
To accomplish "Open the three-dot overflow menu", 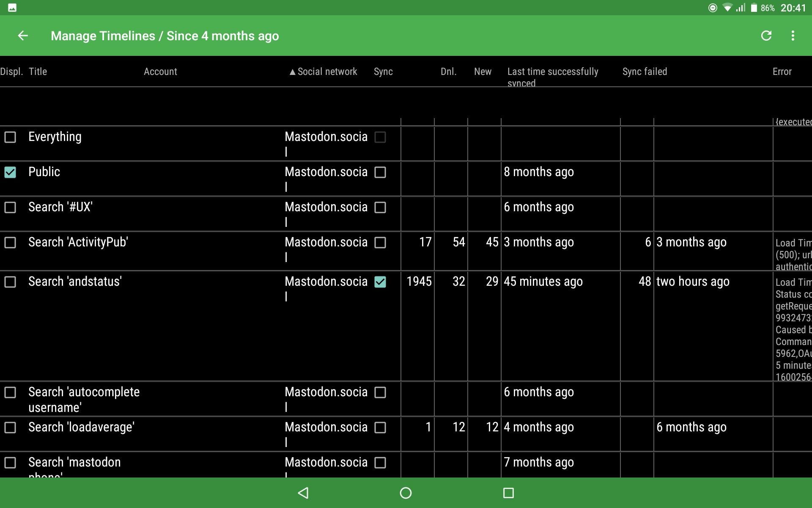I will [793, 36].
